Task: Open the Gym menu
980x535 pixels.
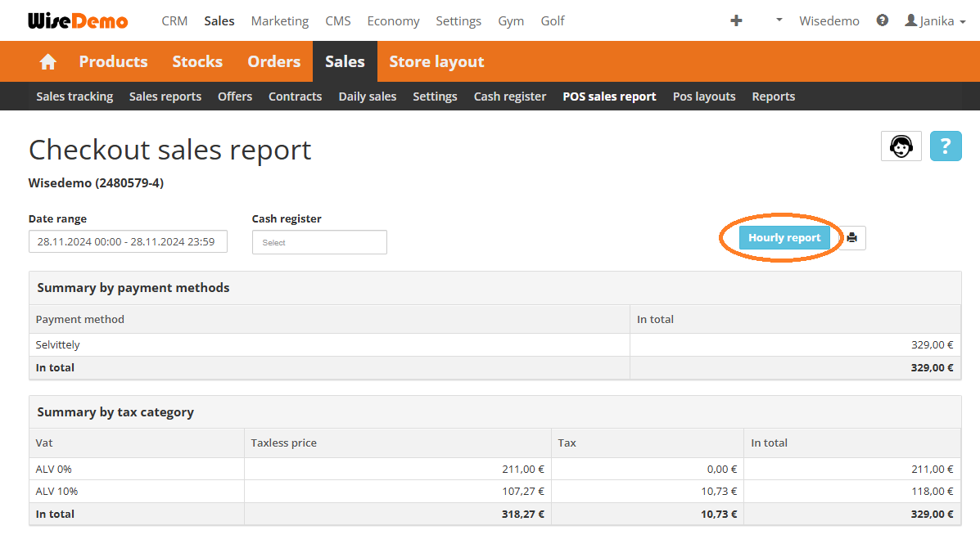Action: (x=511, y=20)
